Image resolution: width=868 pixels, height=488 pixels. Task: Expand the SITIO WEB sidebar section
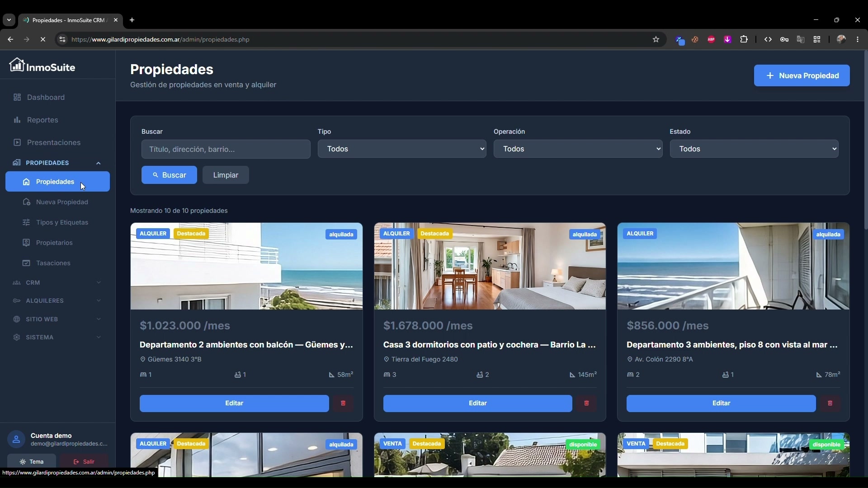(57, 319)
